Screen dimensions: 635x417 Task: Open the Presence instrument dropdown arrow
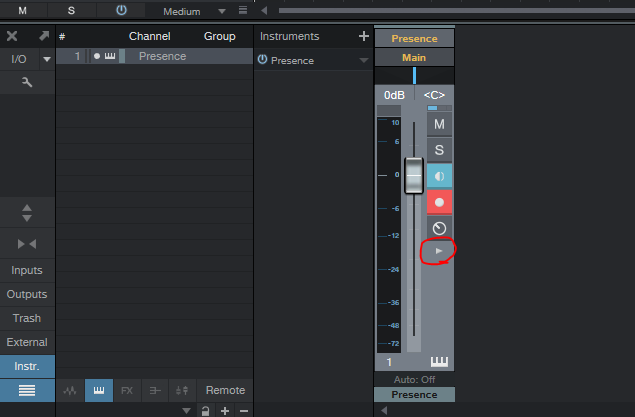click(364, 60)
